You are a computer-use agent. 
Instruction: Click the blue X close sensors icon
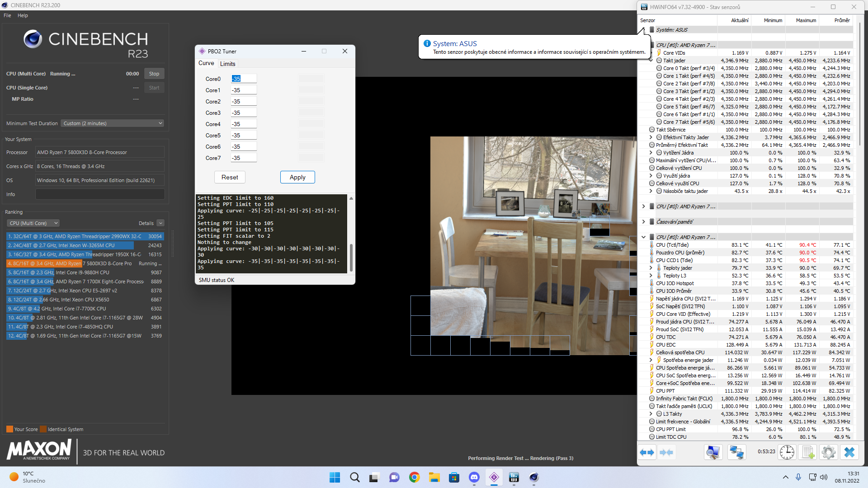849,452
